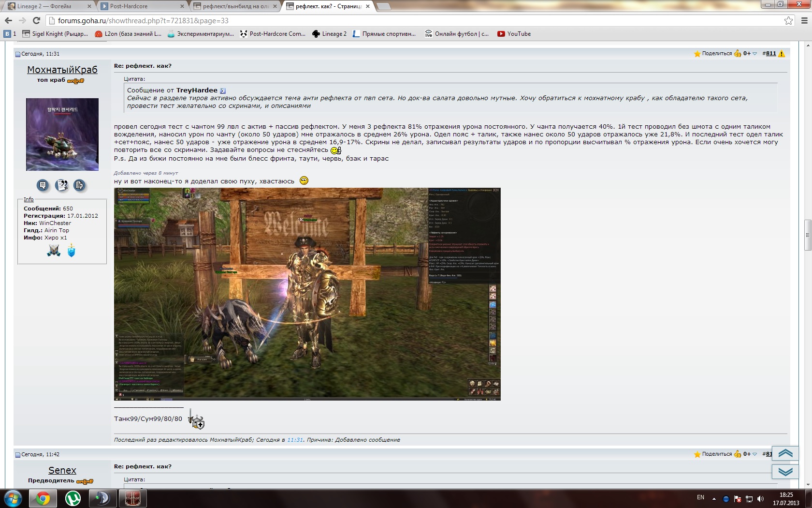Click thumbs-up icon on Senex post
812x508 pixels.
738,454
